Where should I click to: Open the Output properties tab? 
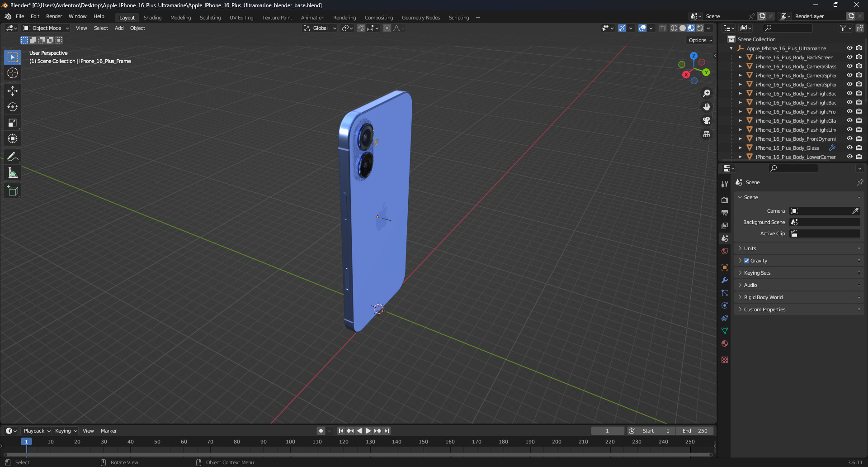click(725, 213)
